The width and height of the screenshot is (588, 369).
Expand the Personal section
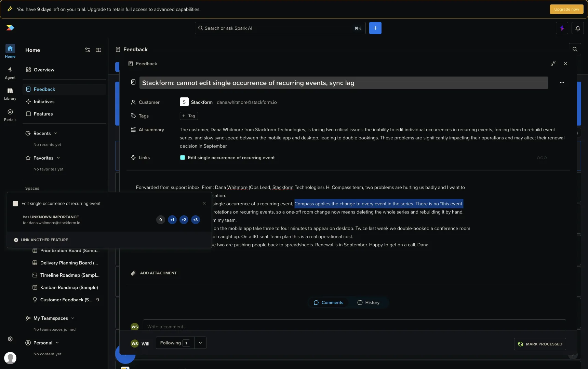tap(57, 343)
